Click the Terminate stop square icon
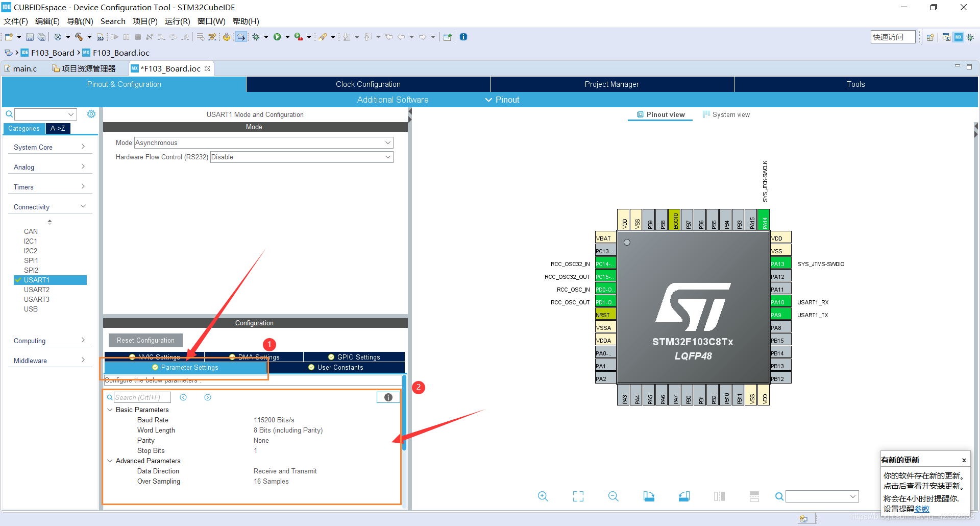The height and width of the screenshot is (526, 980). [138, 37]
